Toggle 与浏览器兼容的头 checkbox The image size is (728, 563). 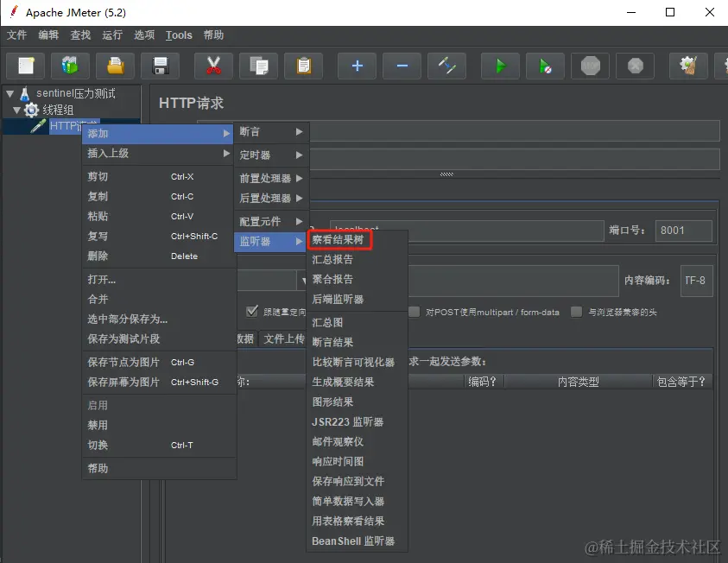coord(576,312)
